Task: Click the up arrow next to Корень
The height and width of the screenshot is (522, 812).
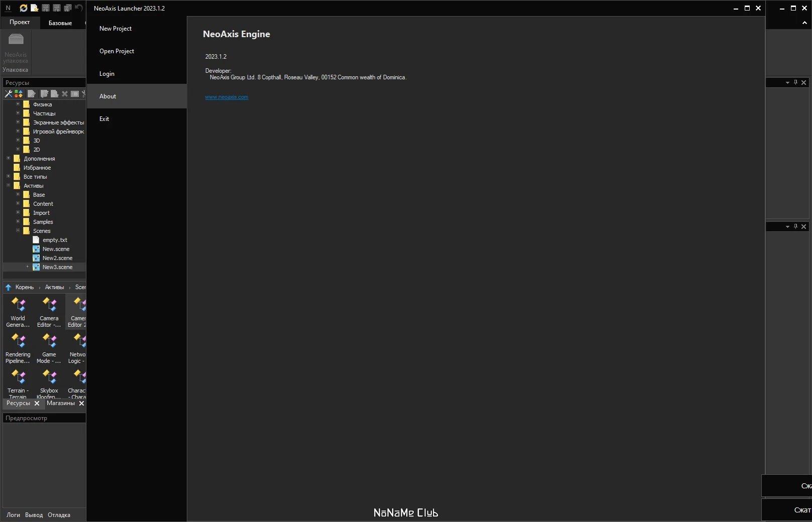Action: click(9, 287)
